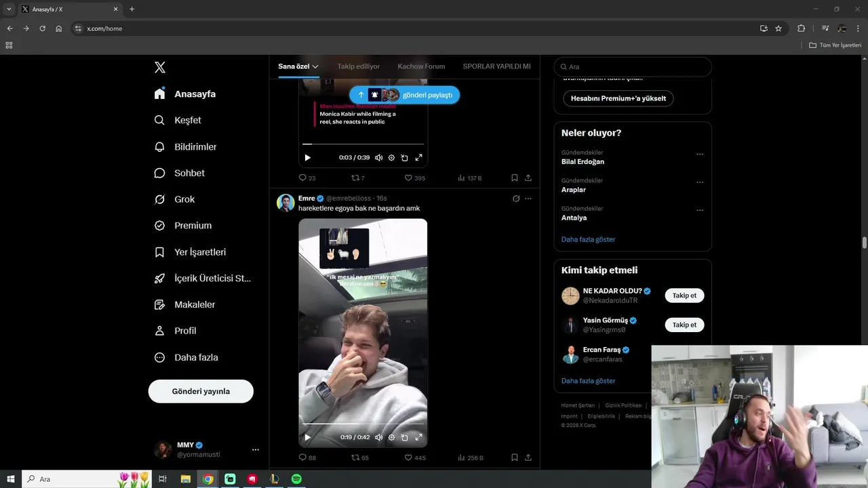The image size is (868, 488).
Task: Repost Emre's post with 65 reposts
Action: (359, 457)
